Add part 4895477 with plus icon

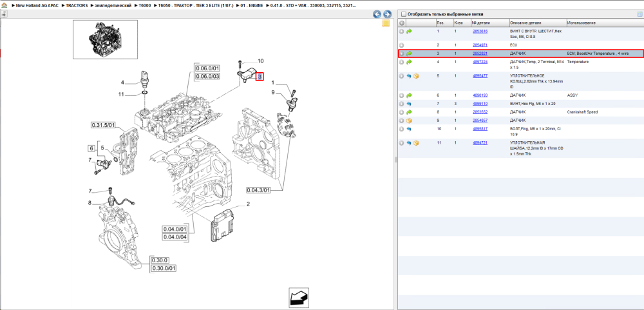[x=402, y=76]
